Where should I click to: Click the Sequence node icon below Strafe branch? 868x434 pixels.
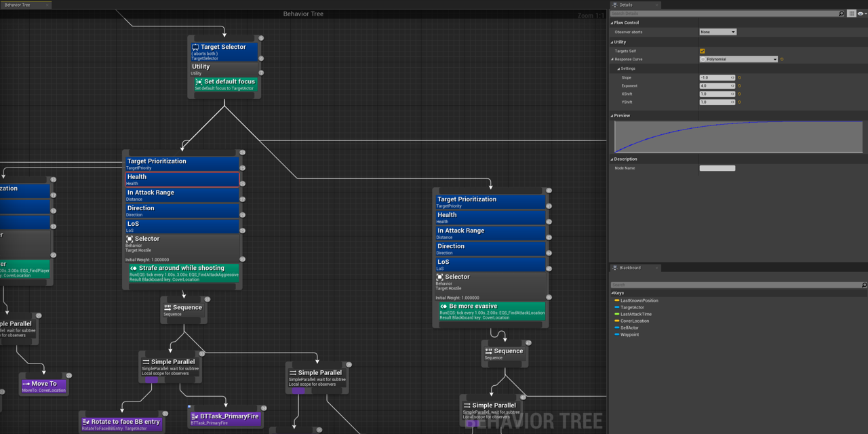(x=167, y=307)
